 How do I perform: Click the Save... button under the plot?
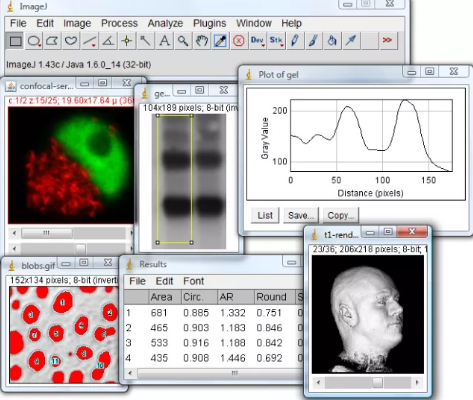301,215
